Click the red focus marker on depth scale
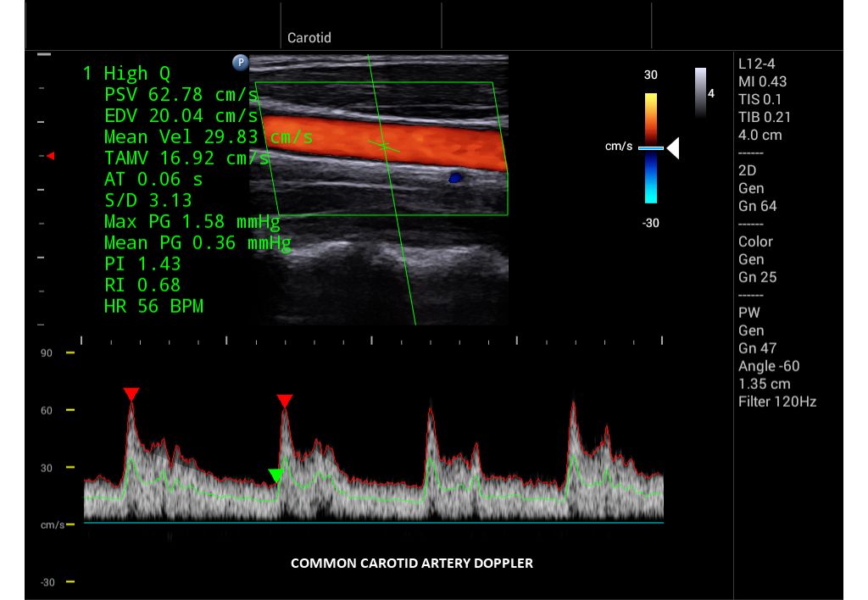Image resolution: width=868 pixels, height=600 pixels. 50,156
